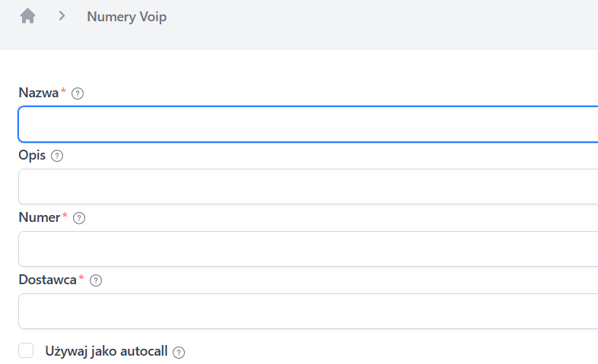Click the breadcrumb chevron separator
This screenshot has height=364, width=598.
click(x=62, y=16)
